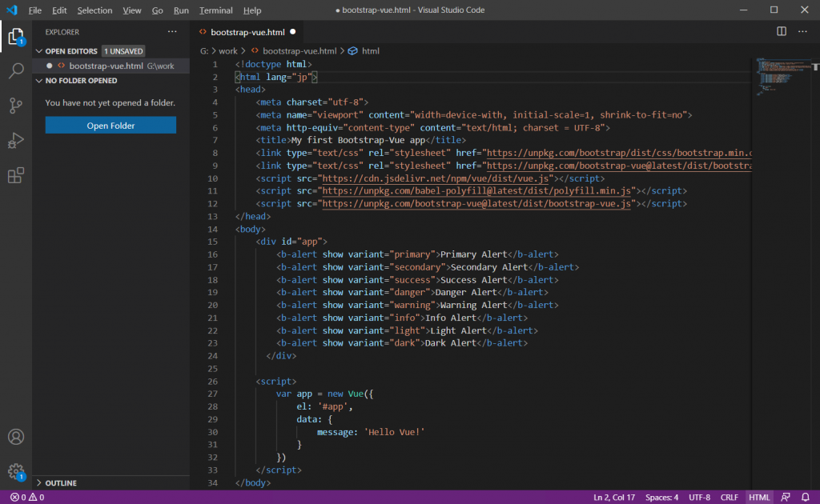Click the EXPLORER panel title
The image size is (820, 504).
click(62, 32)
